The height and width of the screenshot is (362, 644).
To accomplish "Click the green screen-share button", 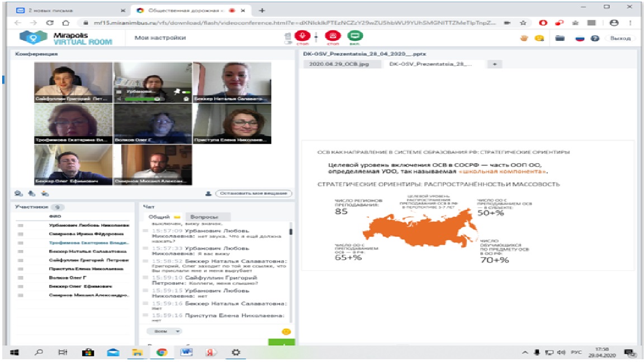I will 356,36.
